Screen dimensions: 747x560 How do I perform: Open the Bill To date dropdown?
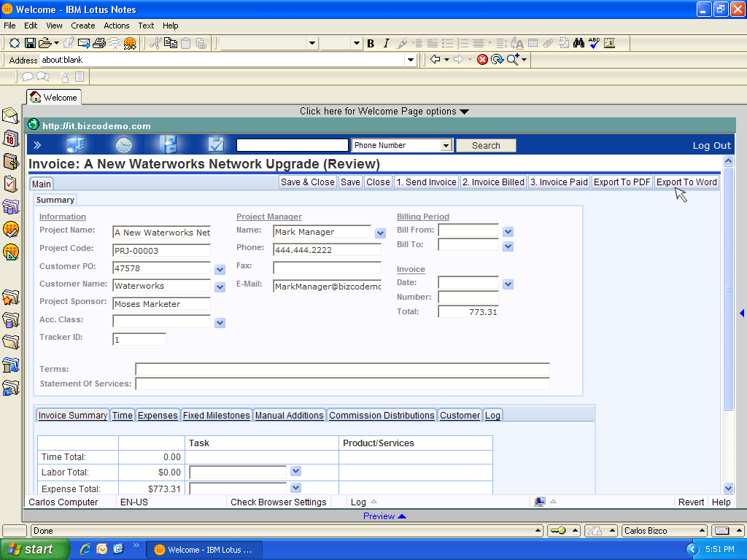pyautogui.click(x=508, y=246)
